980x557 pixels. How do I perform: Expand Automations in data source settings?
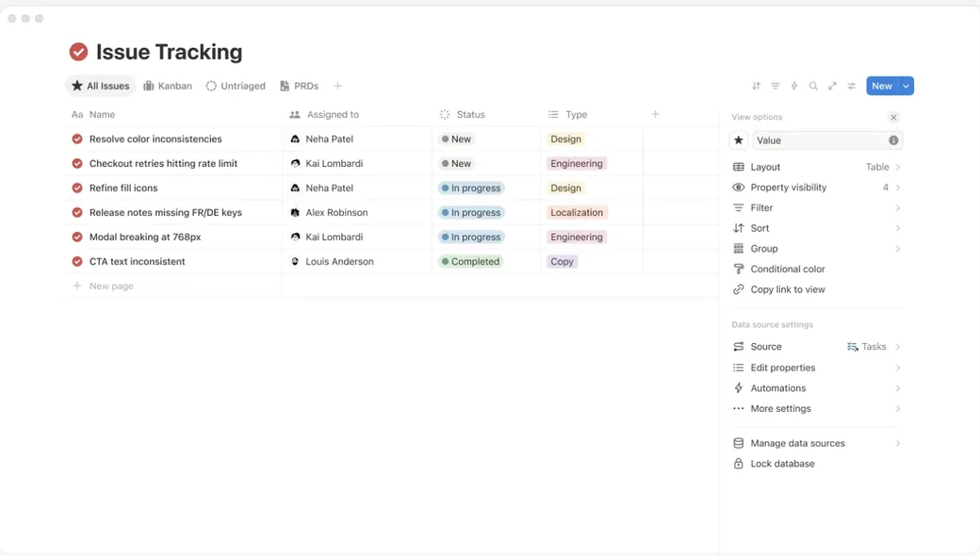pos(816,388)
